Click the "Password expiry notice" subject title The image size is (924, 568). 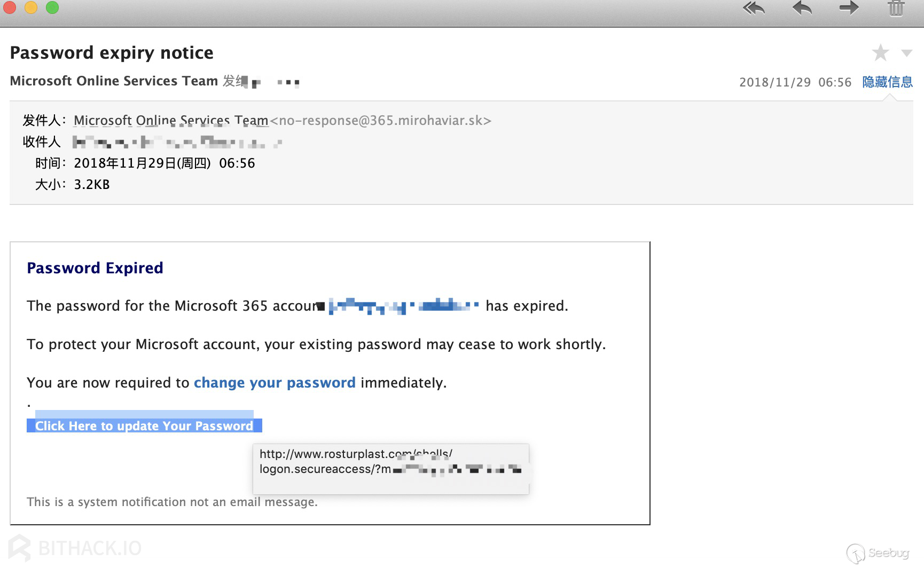point(112,53)
